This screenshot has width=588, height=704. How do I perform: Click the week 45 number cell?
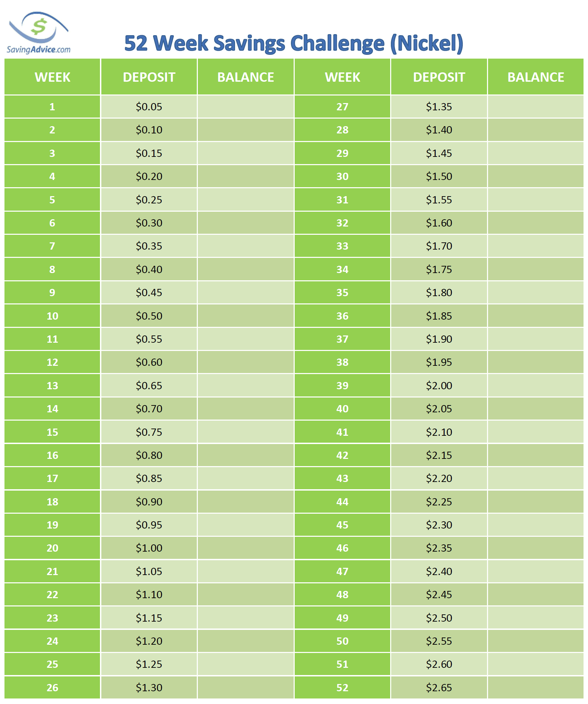tap(342, 525)
